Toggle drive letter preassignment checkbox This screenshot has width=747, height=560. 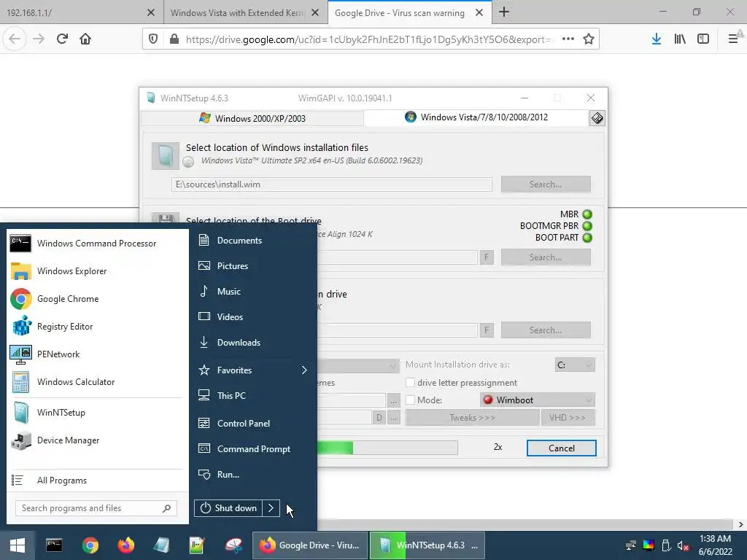point(410,382)
